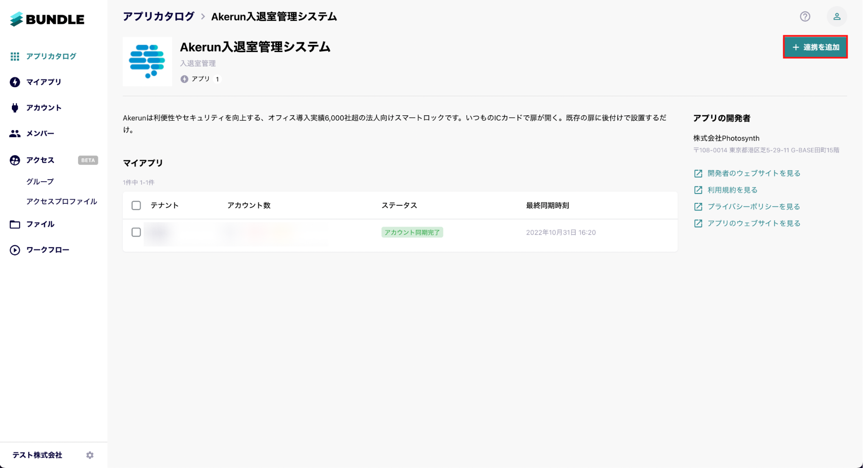Click the マイアプリ section heading

(x=143, y=163)
